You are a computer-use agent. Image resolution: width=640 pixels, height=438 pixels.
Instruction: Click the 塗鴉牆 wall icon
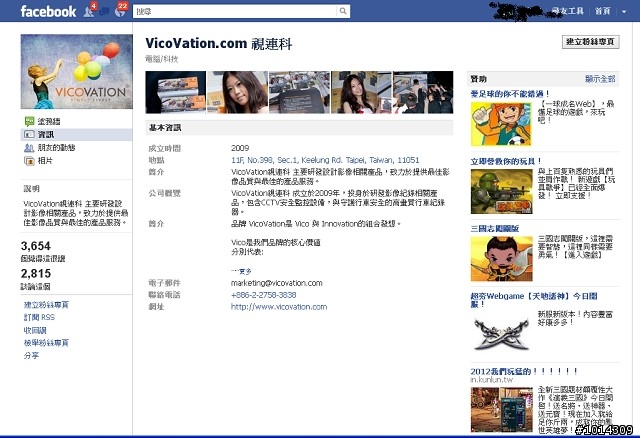click(29, 121)
